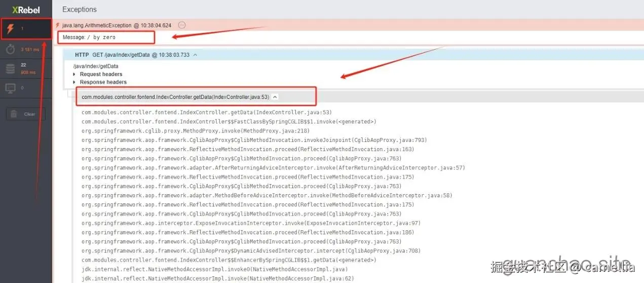Open the request time stopwatch panel
Image resolution: width=644 pixels, height=283 pixels.
point(25,49)
